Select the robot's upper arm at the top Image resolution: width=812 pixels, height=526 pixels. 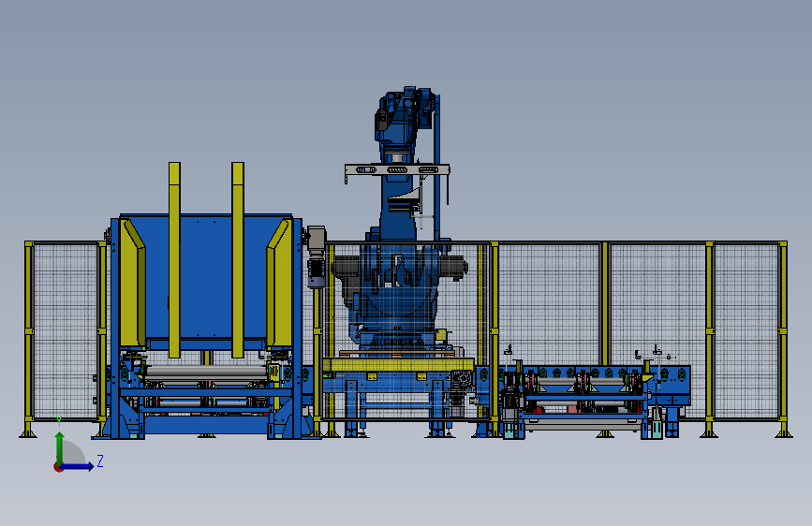pyautogui.click(x=405, y=116)
